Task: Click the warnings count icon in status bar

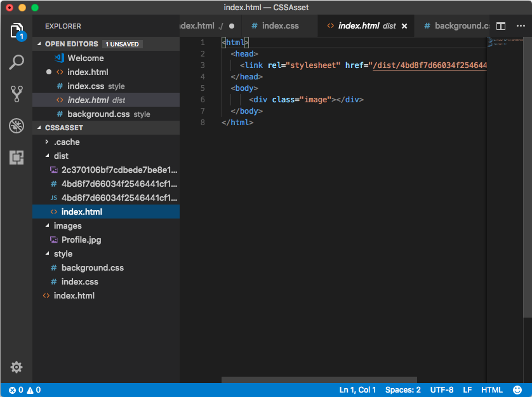Action: [30, 390]
